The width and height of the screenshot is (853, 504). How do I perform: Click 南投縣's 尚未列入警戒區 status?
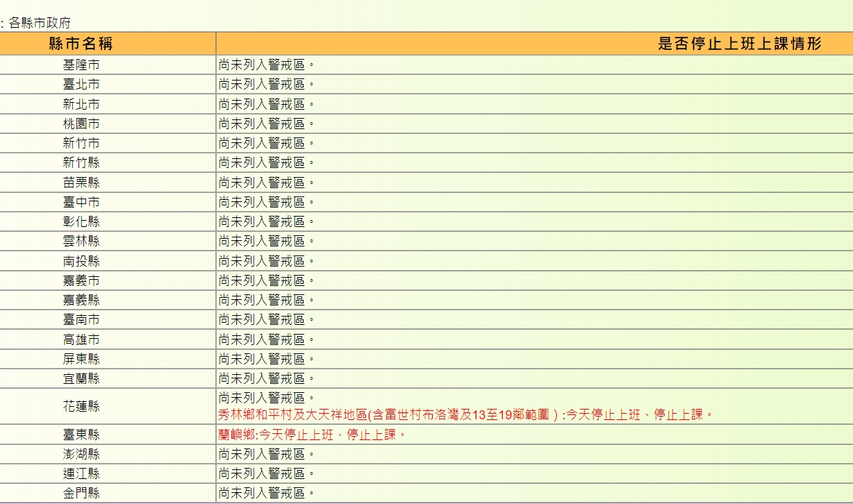pyautogui.click(x=267, y=261)
